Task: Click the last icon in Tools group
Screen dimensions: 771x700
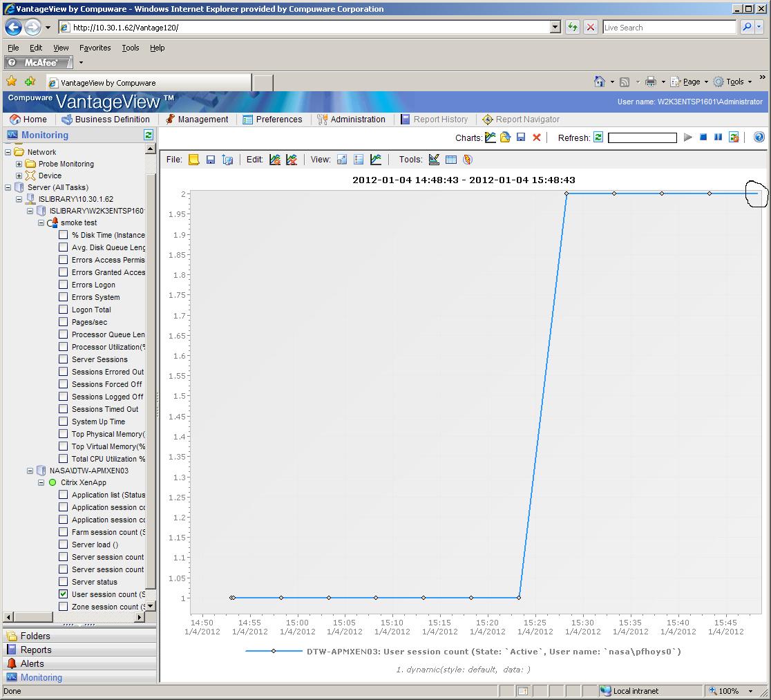Action: [468, 160]
